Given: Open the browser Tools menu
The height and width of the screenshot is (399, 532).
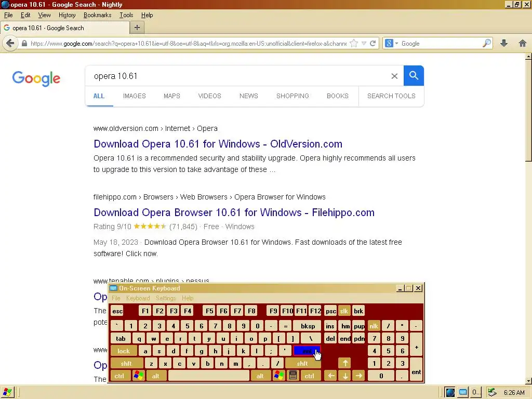Looking at the screenshot, I should [x=126, y=15].
